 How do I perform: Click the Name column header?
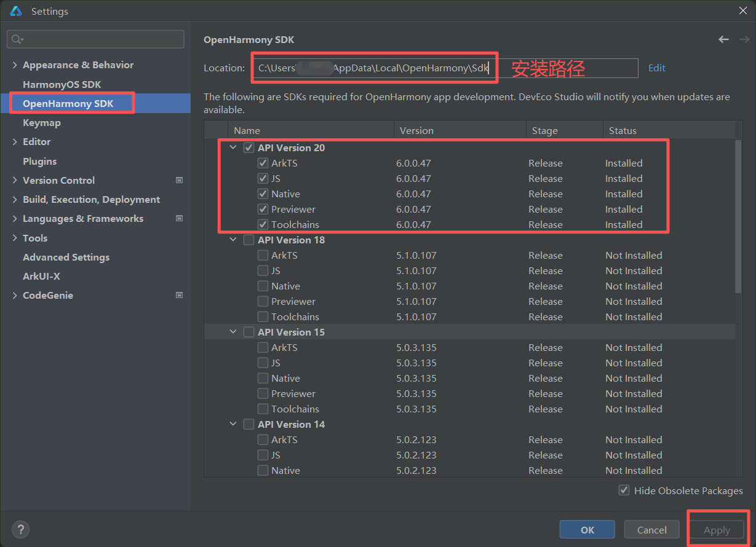[311, 130]
